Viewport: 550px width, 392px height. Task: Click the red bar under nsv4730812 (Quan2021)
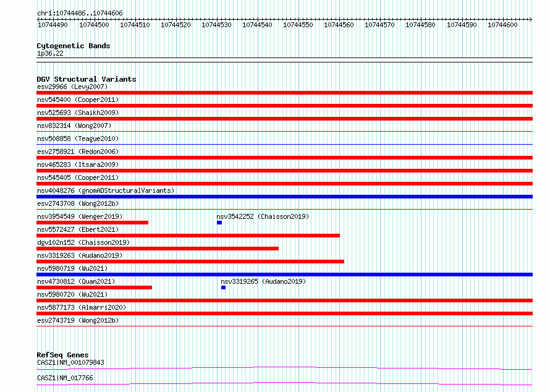pyautogui.click(x=94, y=288)
